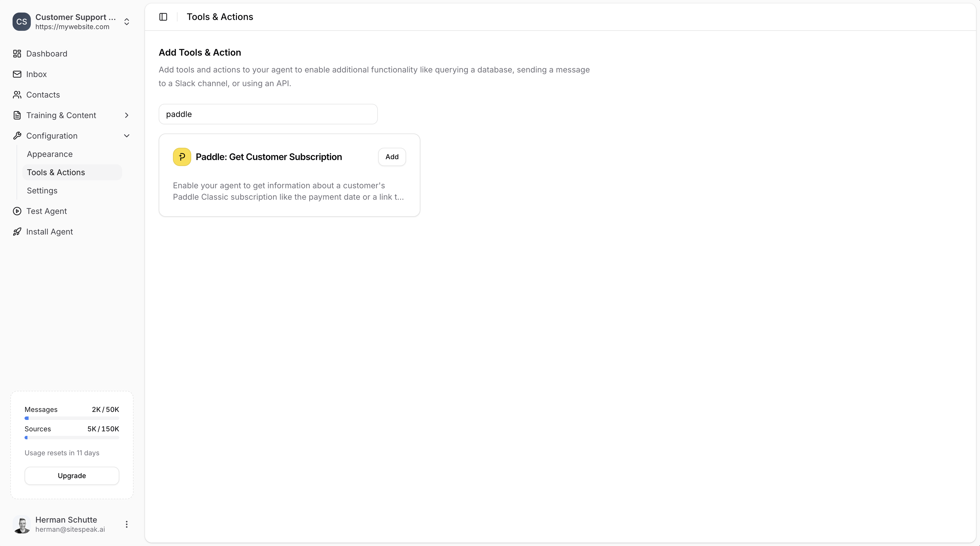Select Tools & Actions in sidebar
Image resolution: width=980 pixels, height=546 pixels.
click(56, 172)
